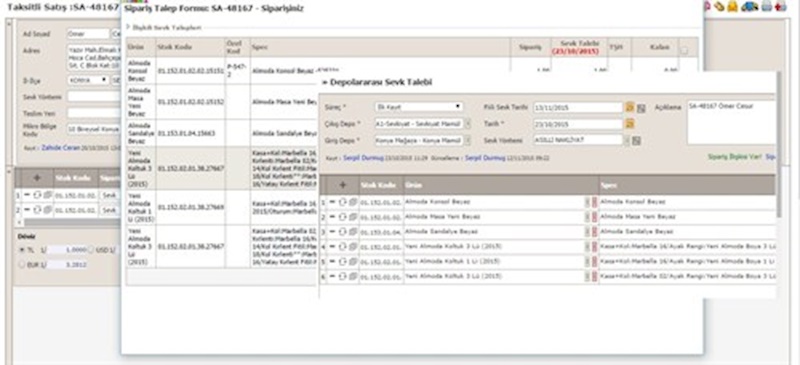Select Özel Kod cell P-547-2

237,70
